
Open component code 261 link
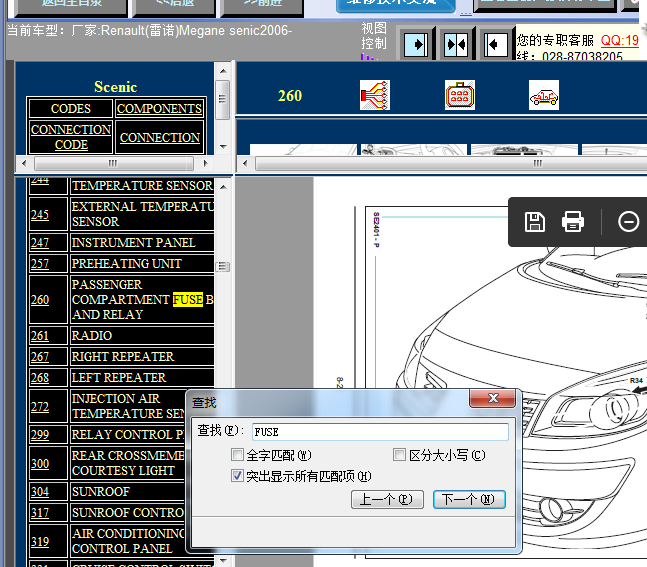[x=40, y=336]
